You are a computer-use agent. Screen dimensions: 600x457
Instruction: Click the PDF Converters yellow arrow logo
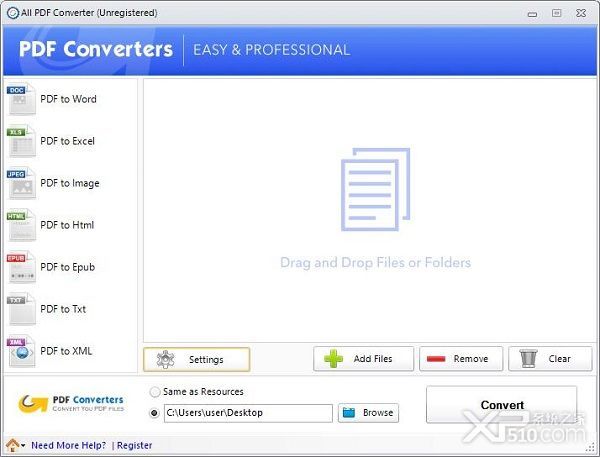(x=33, y=404)
